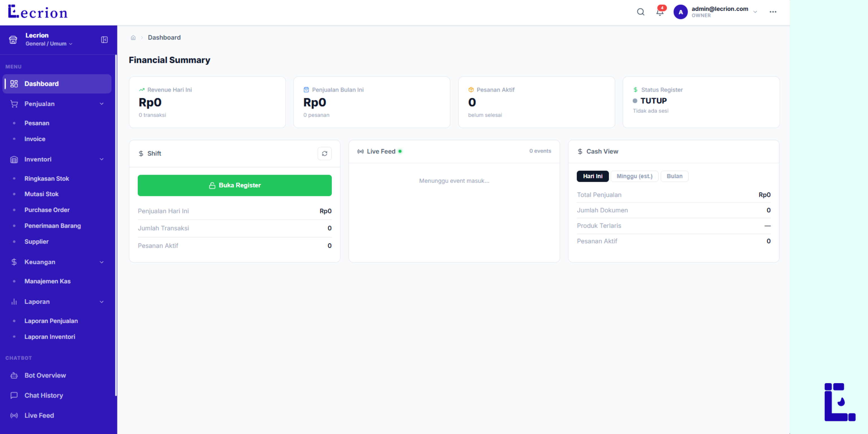Go to Laporan Penjualan page
868x434 pixels.
(51, 321)
